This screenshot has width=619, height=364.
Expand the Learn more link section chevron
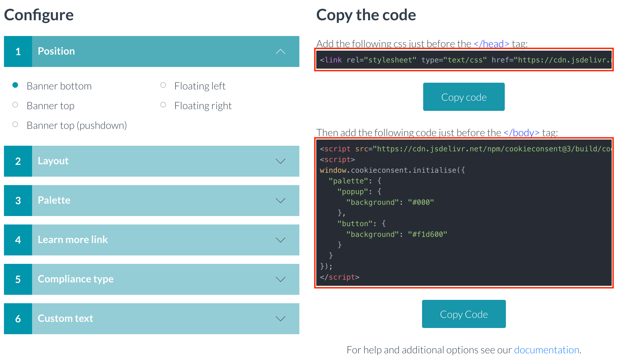pos(281,240)
